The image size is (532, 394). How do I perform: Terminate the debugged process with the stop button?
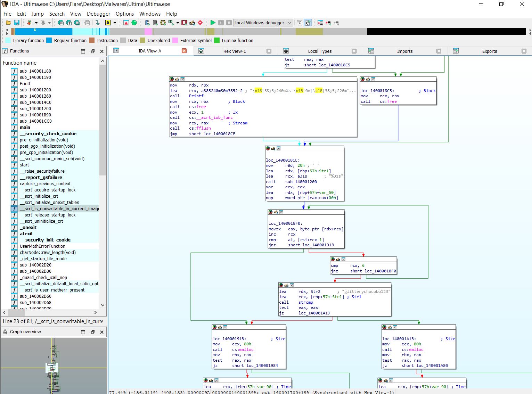(x=229, y=23)
